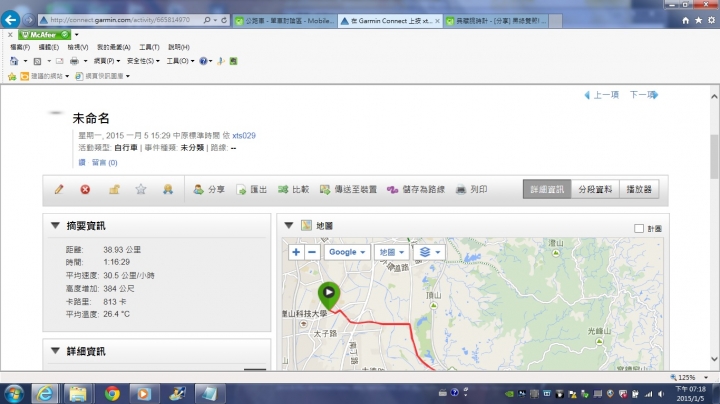Collapse the 摘要資訊 summary panel
Viewport: 720px width, 404px height.
coord(56,225)
